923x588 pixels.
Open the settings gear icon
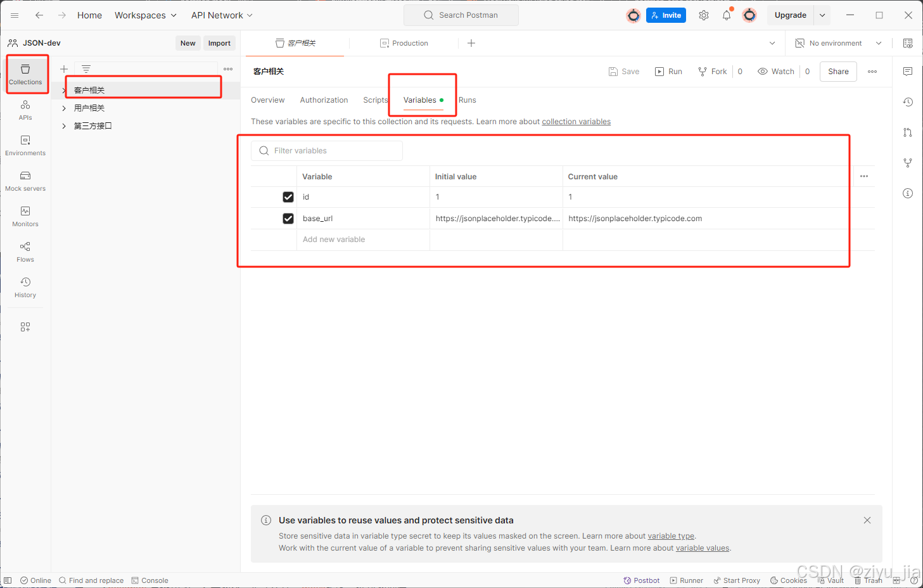coord(704,15)
